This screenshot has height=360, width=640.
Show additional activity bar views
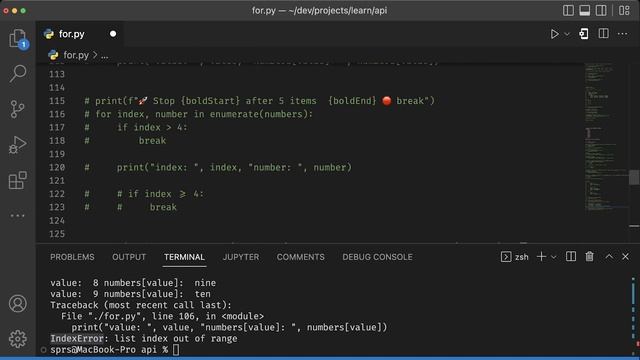(18, 215)
